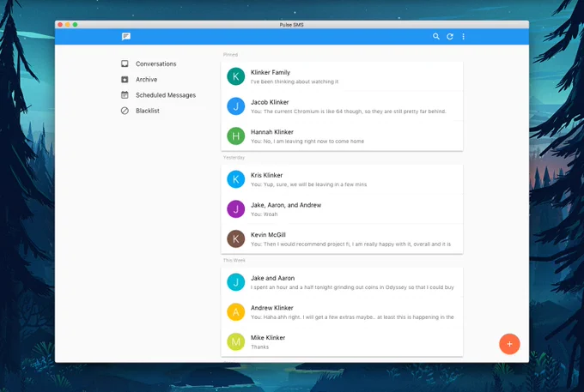Click the Pinned section header
Viewport: 584px width, 392px height.
(x=230, y=55)
